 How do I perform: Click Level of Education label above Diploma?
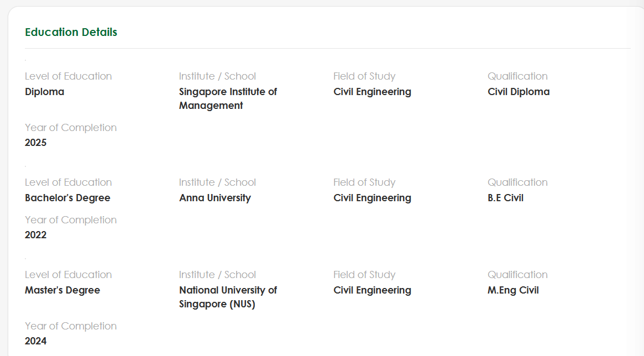pos(68,76)
